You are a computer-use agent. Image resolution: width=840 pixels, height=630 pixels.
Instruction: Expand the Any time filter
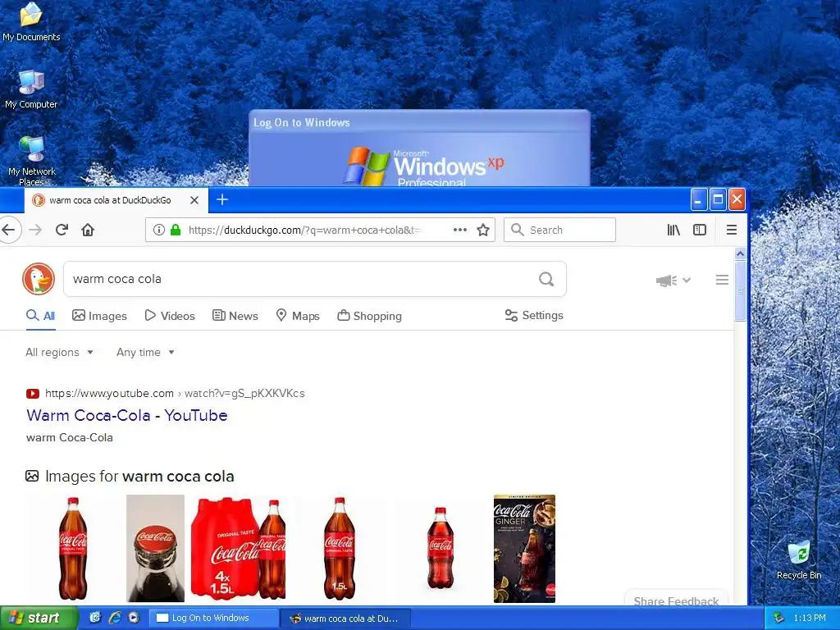click(x=146, y=353)
